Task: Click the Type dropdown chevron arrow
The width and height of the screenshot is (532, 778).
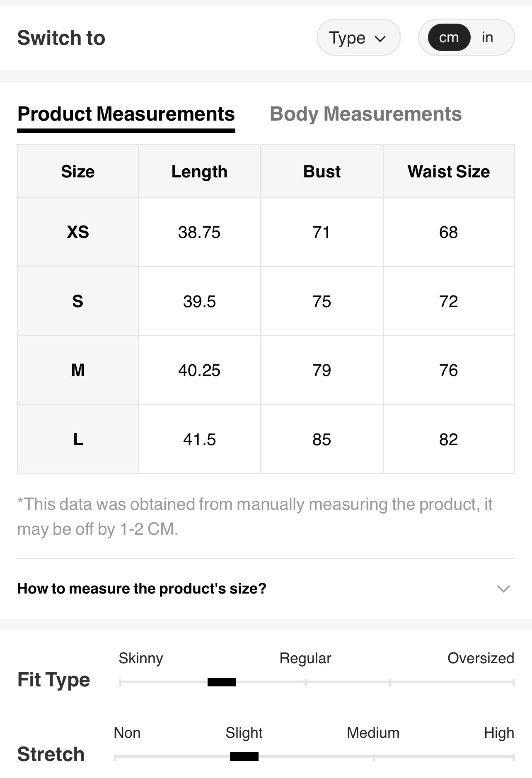Action: pyautogui.click(x=380, y=39)
